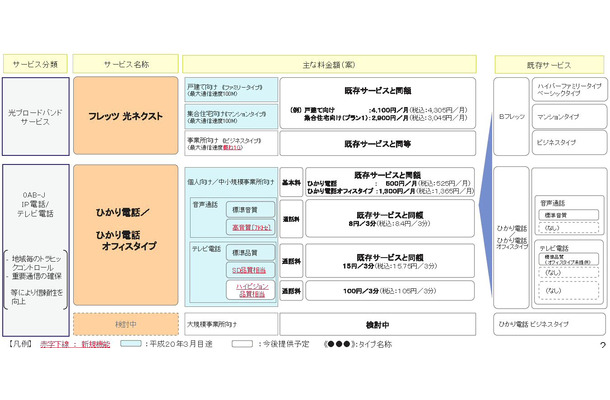The image size is (610, 400).
Task: Select the "ハイパーファミリータイプ ベーシックタイプ" box
Action: coord(570,89)
